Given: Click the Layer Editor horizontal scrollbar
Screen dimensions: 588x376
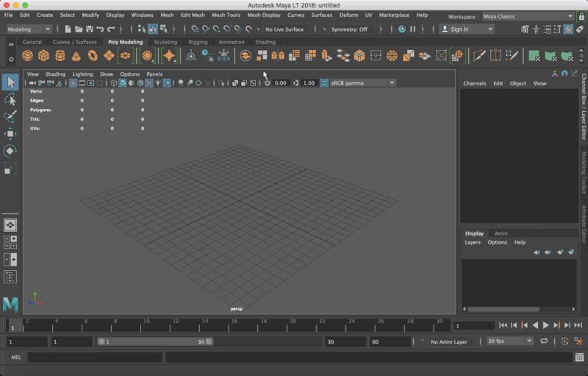Looking at the screenshot, I should point(503,309).
